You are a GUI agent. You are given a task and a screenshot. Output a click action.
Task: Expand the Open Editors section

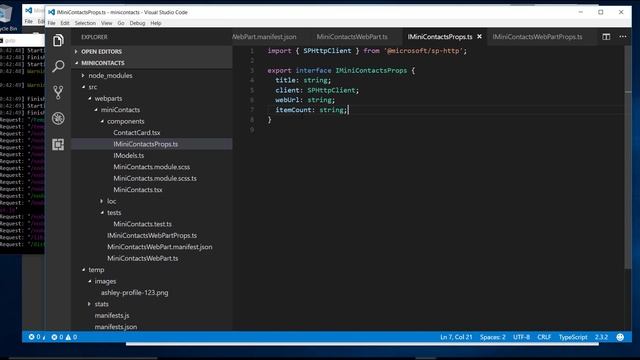[x=101, y=51]
